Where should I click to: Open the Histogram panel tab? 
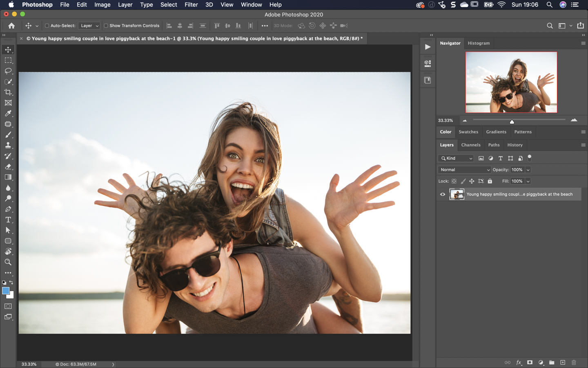(x=479, y=43)
